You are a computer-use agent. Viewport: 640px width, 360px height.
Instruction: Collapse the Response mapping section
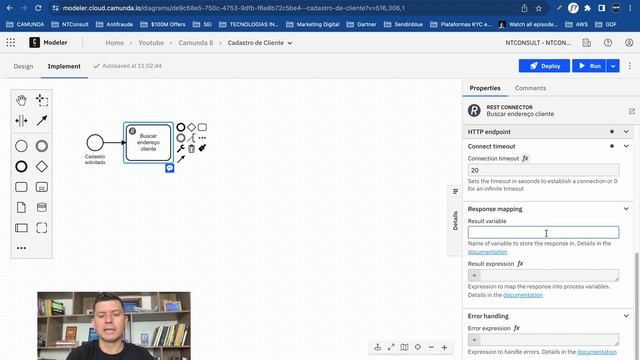626,209
